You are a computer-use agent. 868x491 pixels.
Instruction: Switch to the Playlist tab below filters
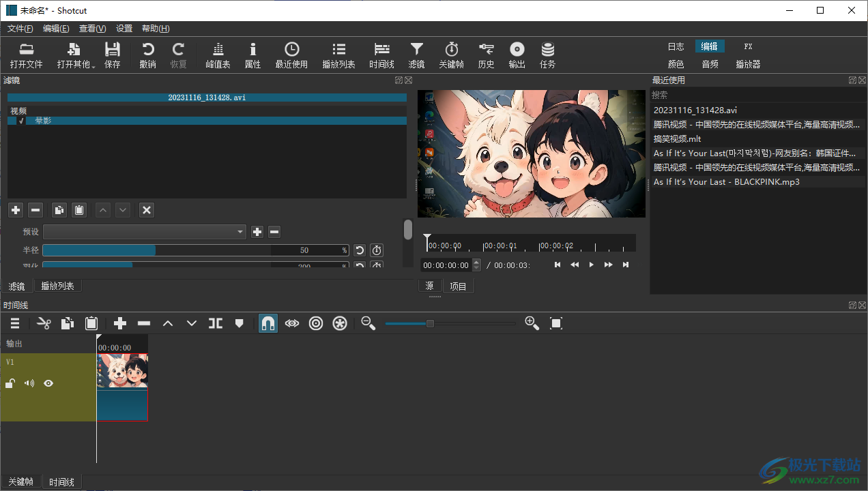[x=57, y=286]
